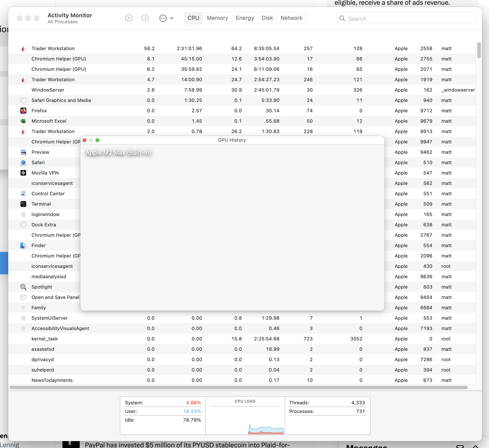Zoom the GPU History window with green button
Viewport: 489px width, 448px height.
pos(97,140)
